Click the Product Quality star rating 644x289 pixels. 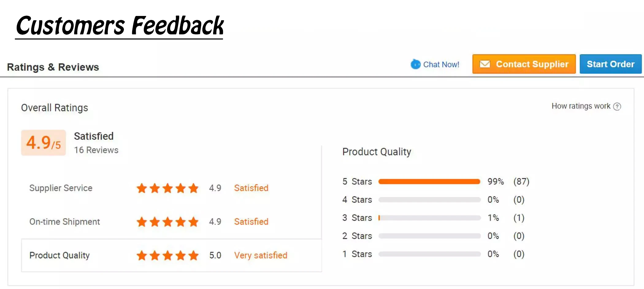[167, 255]
